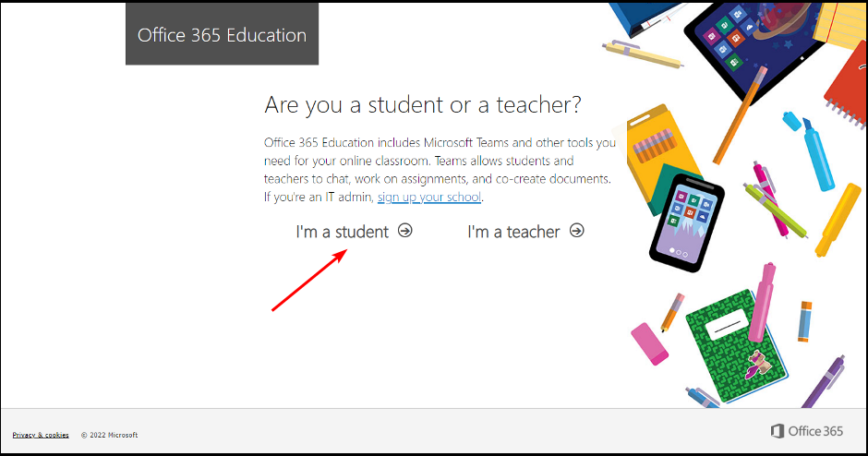Click the arrow icon beside I'm a teacher
868x456 pixels.
[577, 230]
